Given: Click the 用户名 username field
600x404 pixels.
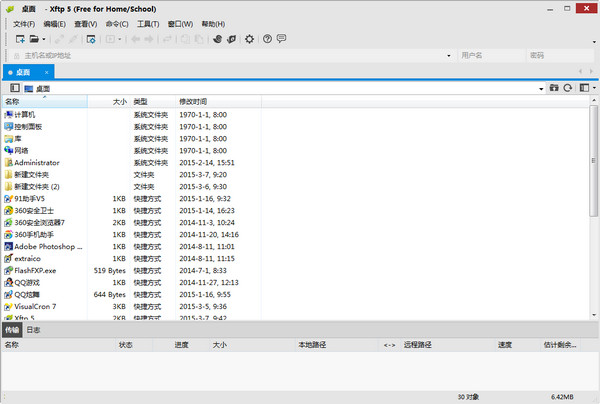Looking at the screenshot, I should [490, 56].
